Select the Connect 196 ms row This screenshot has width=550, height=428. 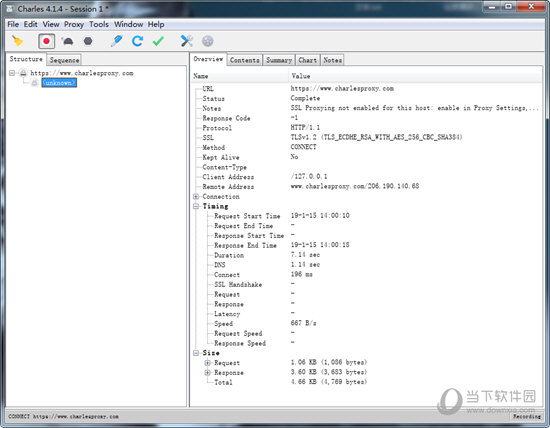tap(367, 275)
